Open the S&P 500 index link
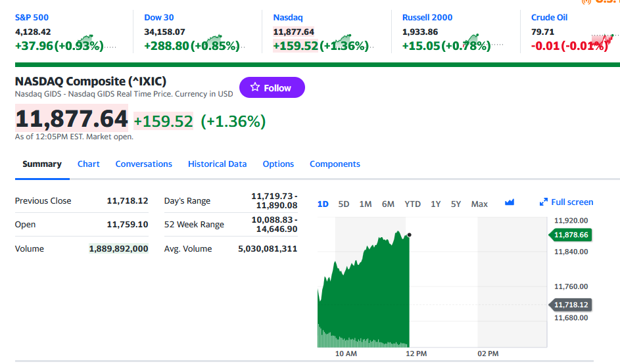This screenshot has height=364, width=620. (x=32, y=17)
